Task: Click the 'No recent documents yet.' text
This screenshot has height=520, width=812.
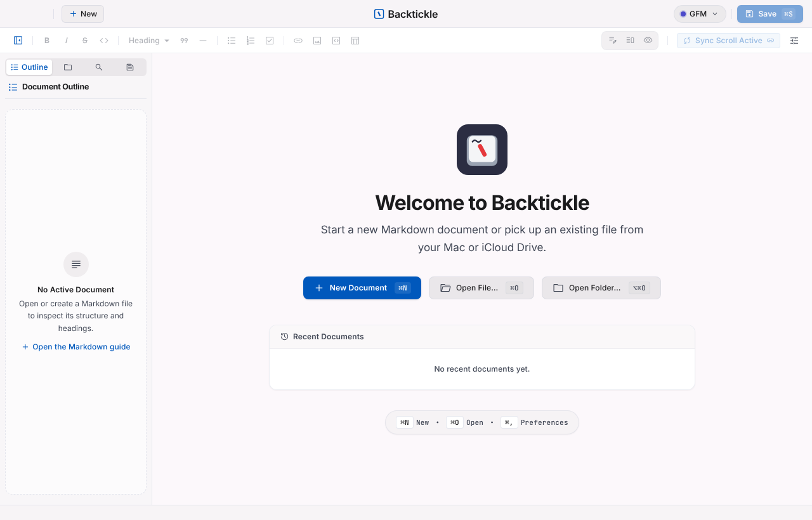Action: pos(482,369)
